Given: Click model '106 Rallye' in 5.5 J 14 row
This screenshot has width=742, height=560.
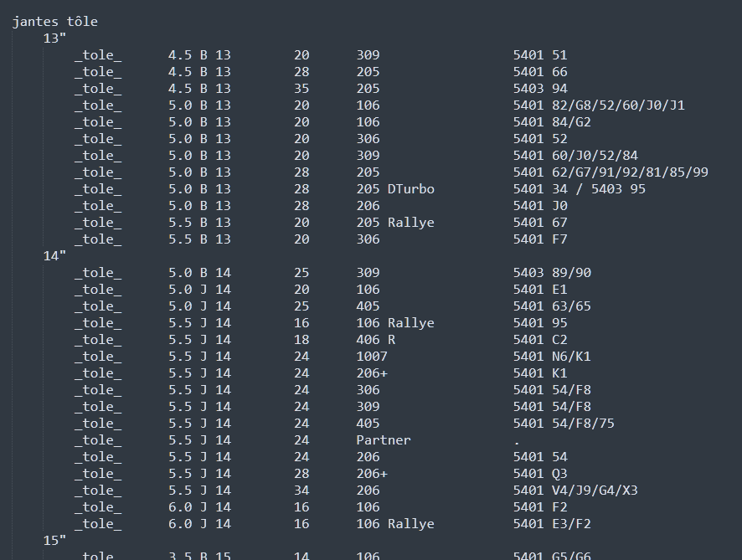Looking at the screenshot, I should 395,323.
